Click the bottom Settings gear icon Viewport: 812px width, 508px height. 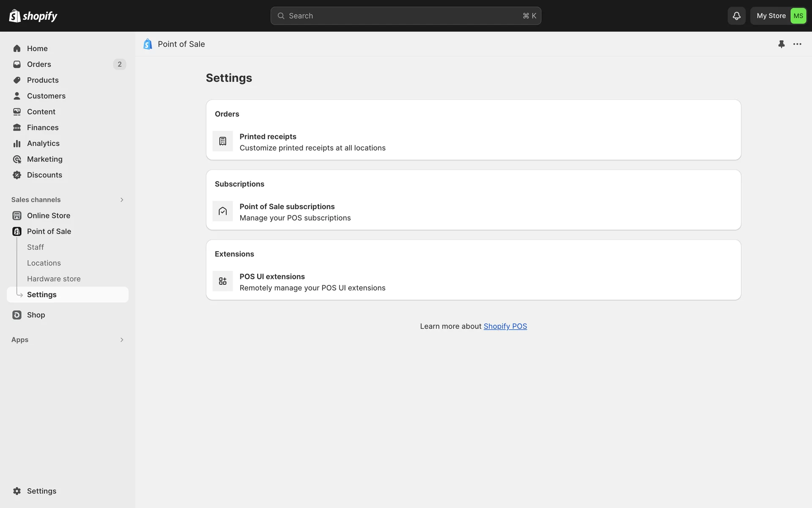coord(17,491)
